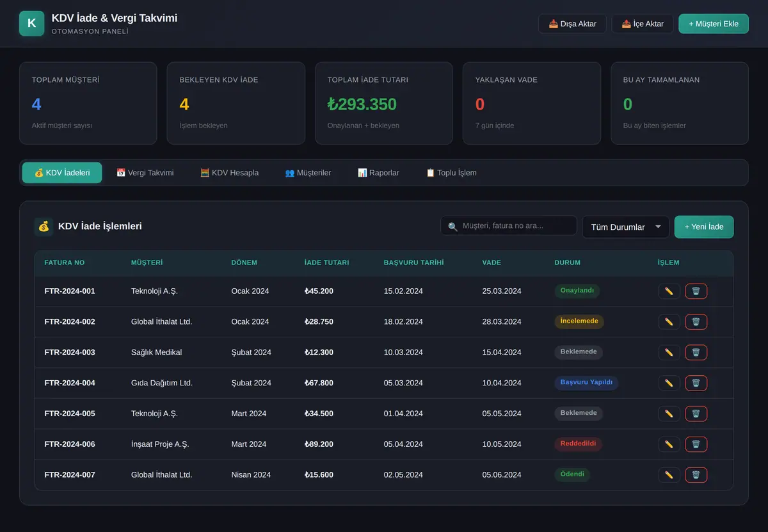
Task: Remove the rejected FTR-2024-006 entry
Action: (x=696, y=444)
